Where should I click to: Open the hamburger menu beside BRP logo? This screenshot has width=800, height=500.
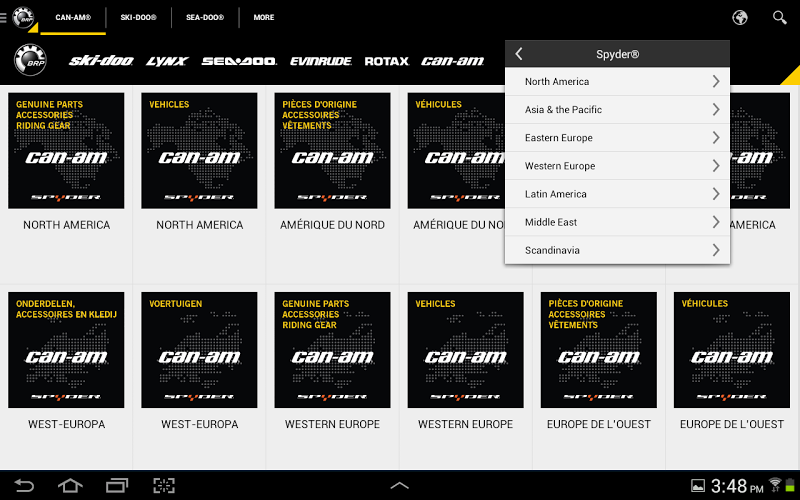click(x=3, y=18)
